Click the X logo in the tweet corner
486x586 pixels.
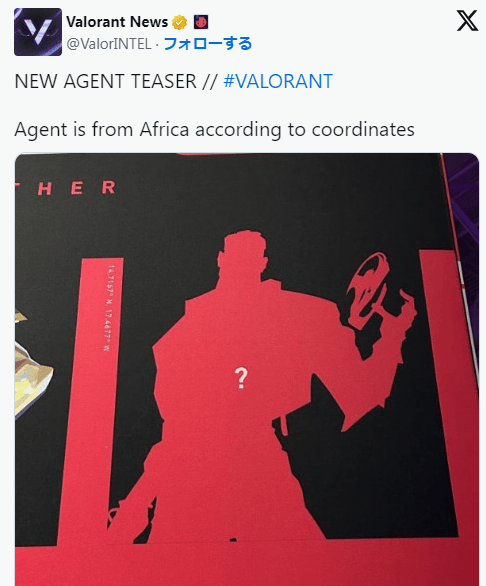467,21
